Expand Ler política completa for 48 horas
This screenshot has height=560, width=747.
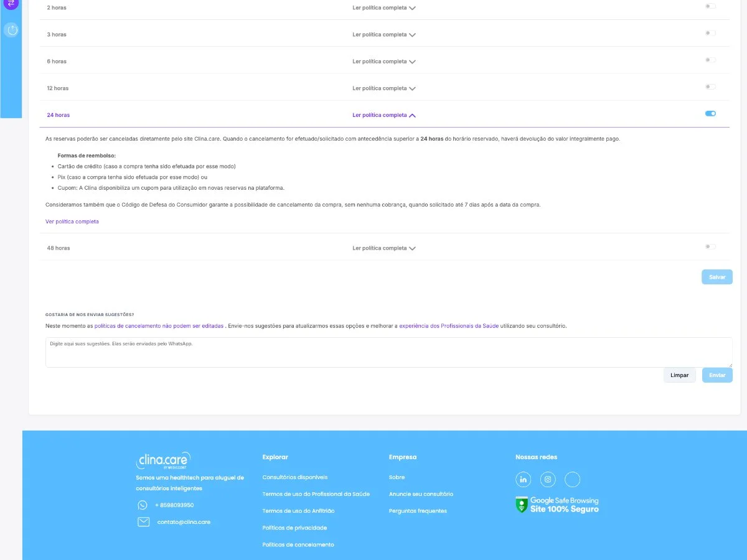[x=384, y=248]
